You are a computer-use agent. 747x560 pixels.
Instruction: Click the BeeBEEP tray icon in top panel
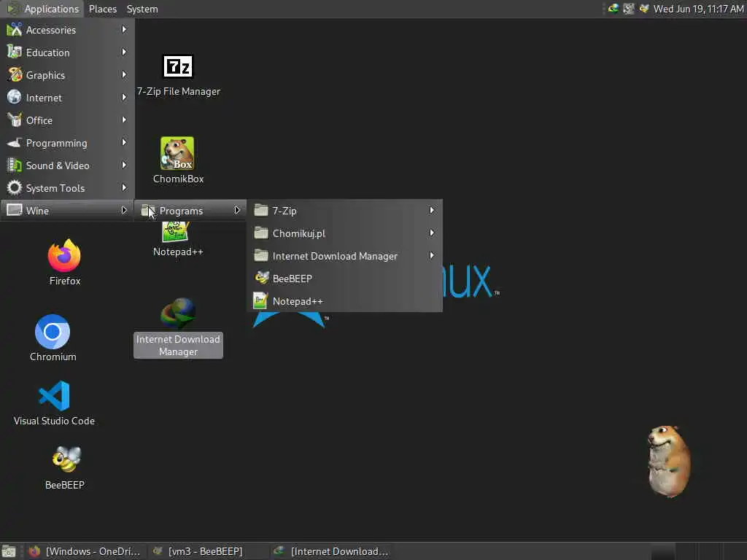644,9
